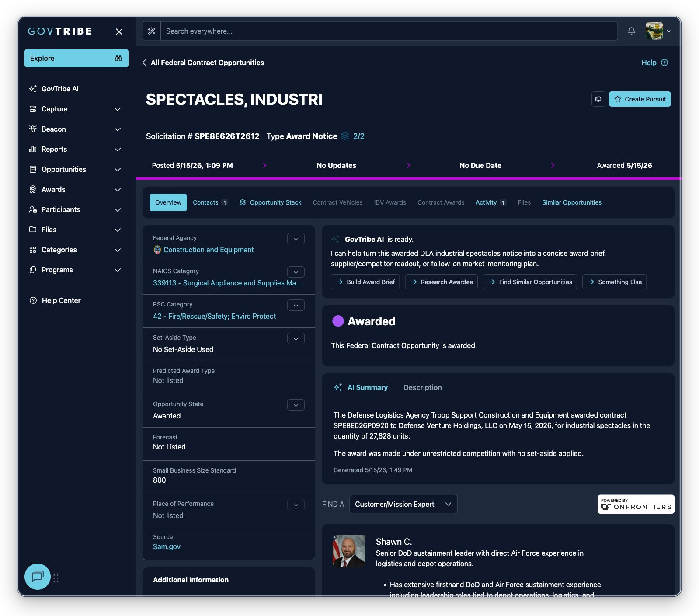Expand the Set-Aside Type dropdown
Viewport: 699px width, 616px height.
coord(296,338)
